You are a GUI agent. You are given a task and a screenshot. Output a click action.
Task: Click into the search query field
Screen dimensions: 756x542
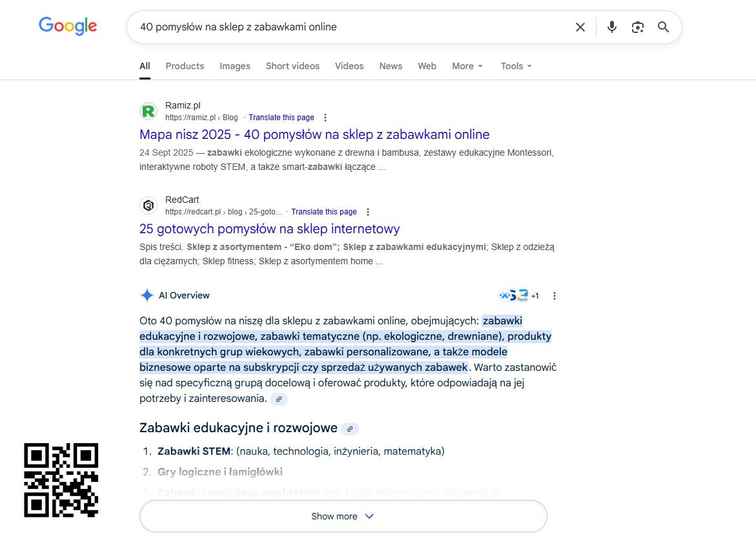(349, 27)
